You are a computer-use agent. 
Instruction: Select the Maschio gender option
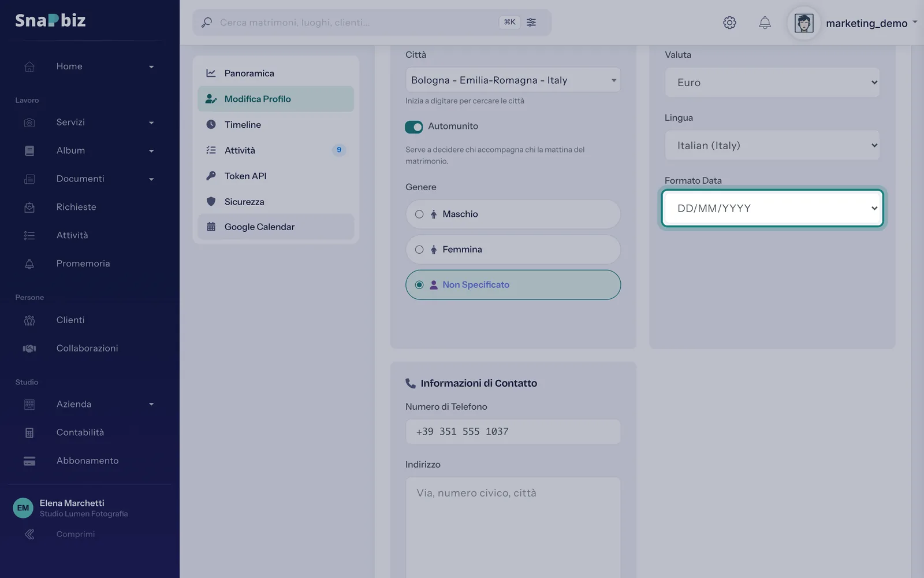(513, 214)
